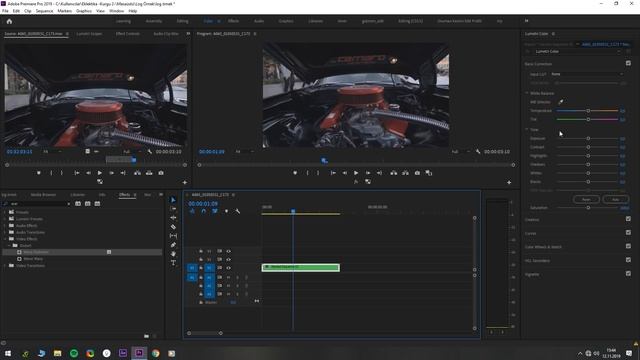Expand the Lumetri Presets folder

click(x=5, y=219)
